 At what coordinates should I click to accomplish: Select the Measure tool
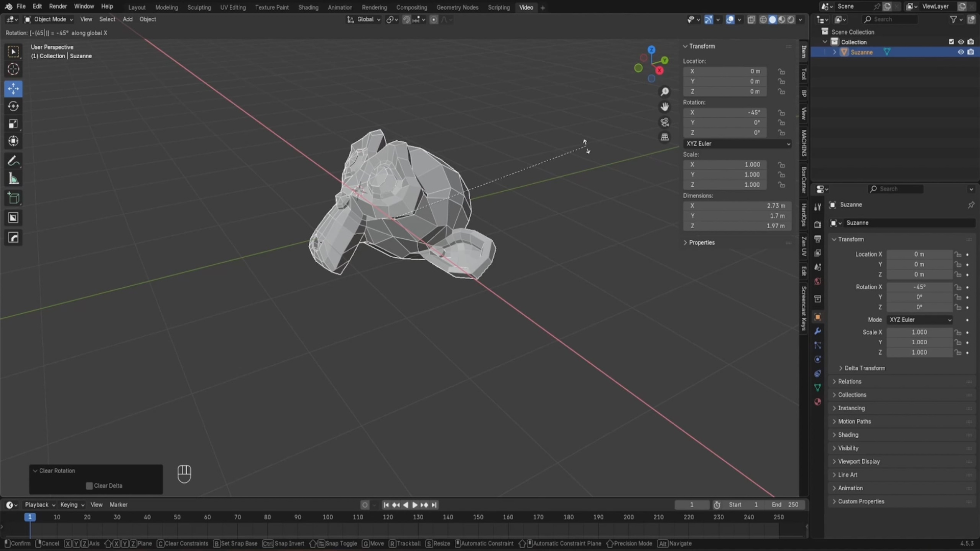tap(14, 179)
